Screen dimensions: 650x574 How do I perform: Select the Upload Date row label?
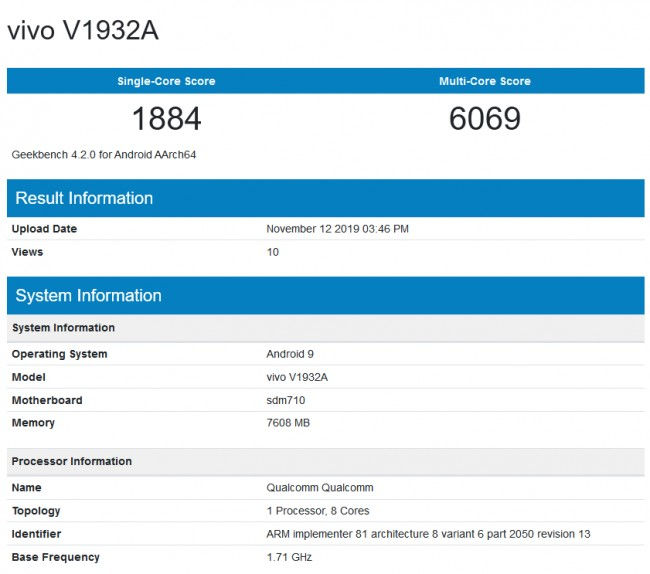tap(44, 229)
